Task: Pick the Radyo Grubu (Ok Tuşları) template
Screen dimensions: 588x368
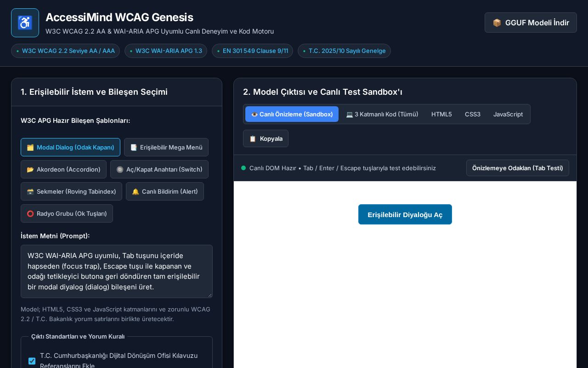Action: coord(67,213)
